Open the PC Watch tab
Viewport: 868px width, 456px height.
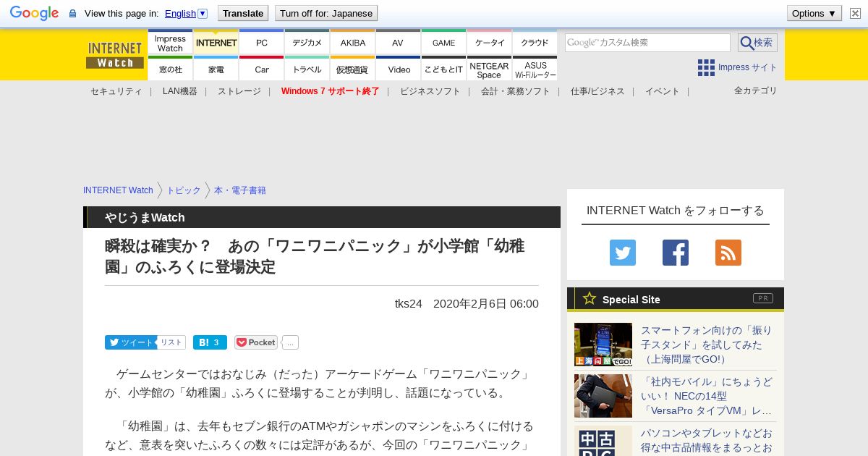point(261,43)
